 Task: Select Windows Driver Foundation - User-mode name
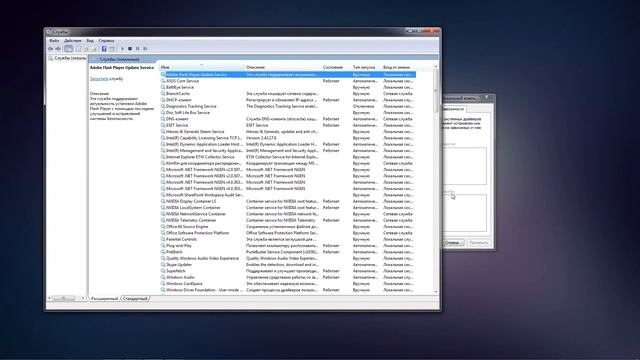(204, 290)
